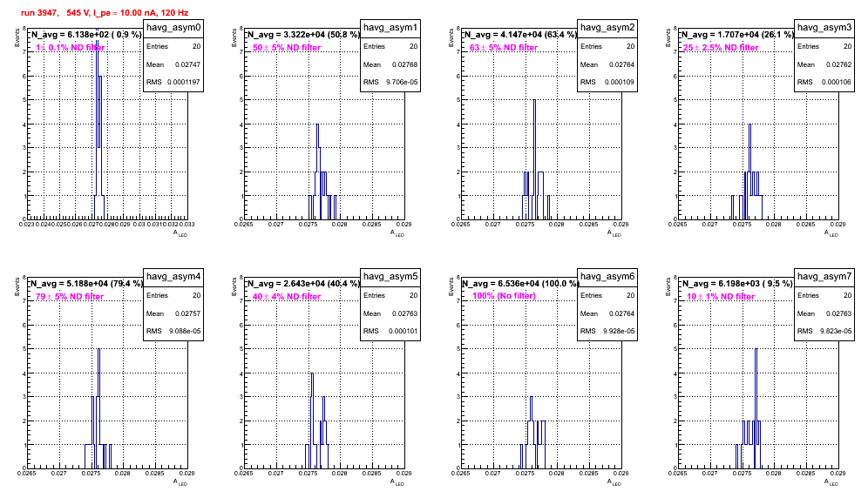This screenshot has width=868, height=498.
Task: Click Mean value 0.02762 in havg_asym3
Action: (838, 64)
